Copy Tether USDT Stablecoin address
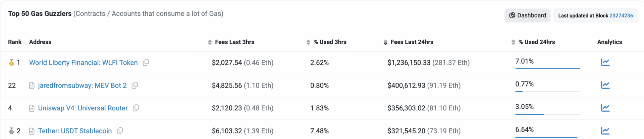Image resolution: width=644 pixels, height=139 pixels. (120, 131)
